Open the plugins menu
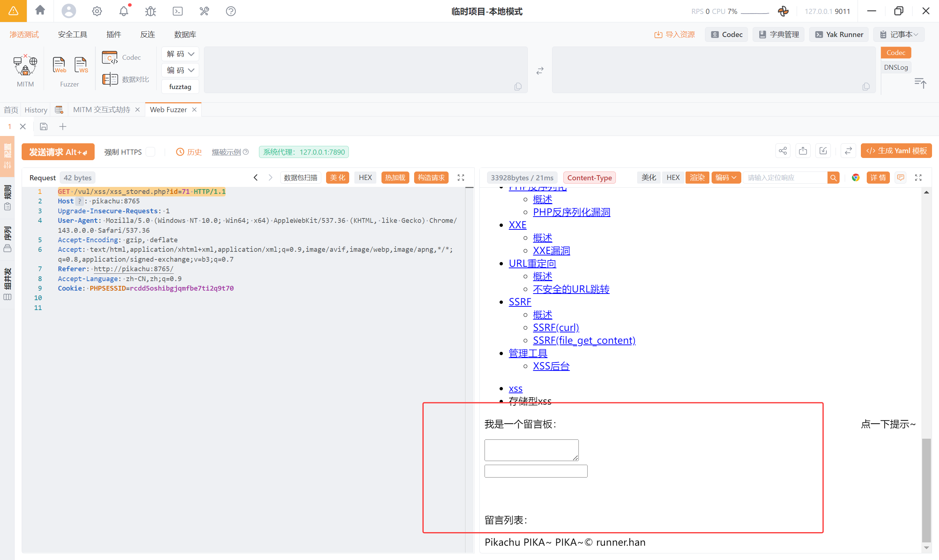 [113, 34]
